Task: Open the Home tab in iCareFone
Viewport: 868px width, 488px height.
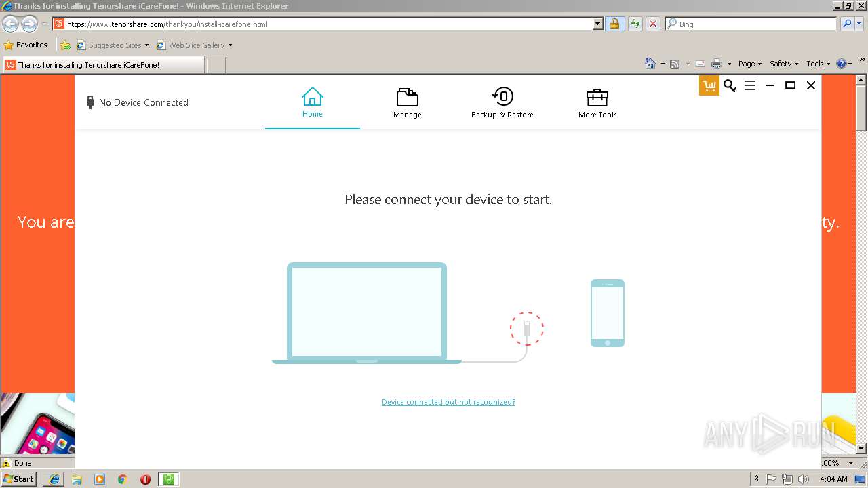Action: (312, 102)
